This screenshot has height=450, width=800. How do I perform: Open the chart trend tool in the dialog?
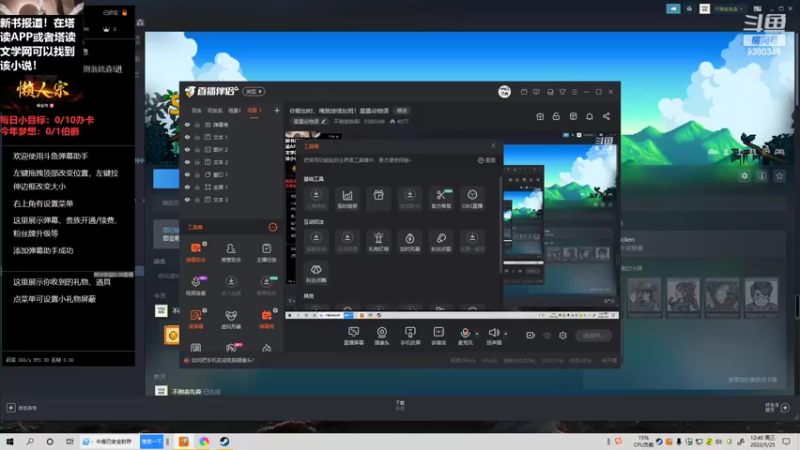tap(347, 198)
